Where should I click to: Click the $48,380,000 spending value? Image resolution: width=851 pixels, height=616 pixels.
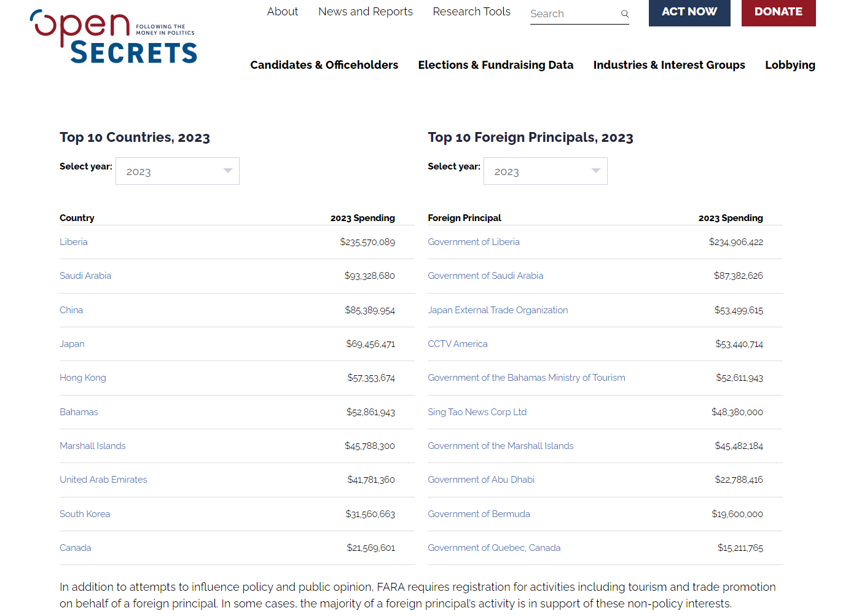click(737, 412)
